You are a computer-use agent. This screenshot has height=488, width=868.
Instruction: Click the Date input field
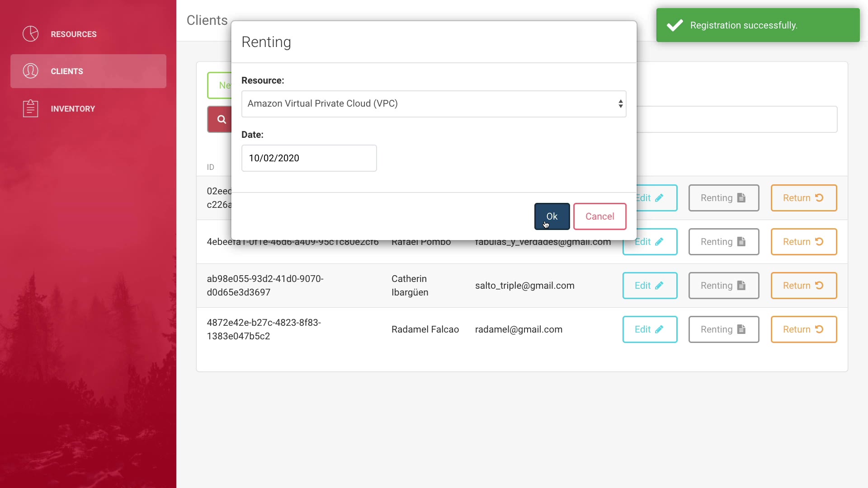[x=309, y=158]
